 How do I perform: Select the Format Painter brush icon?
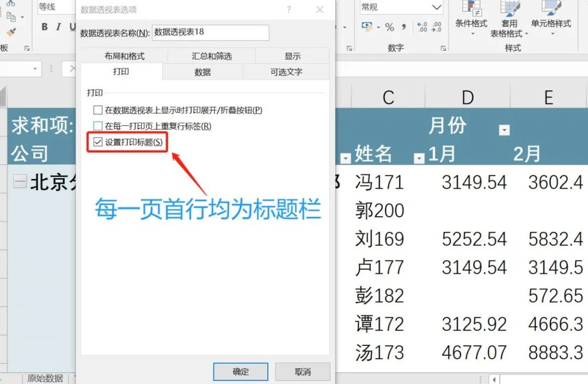[11, 32]
